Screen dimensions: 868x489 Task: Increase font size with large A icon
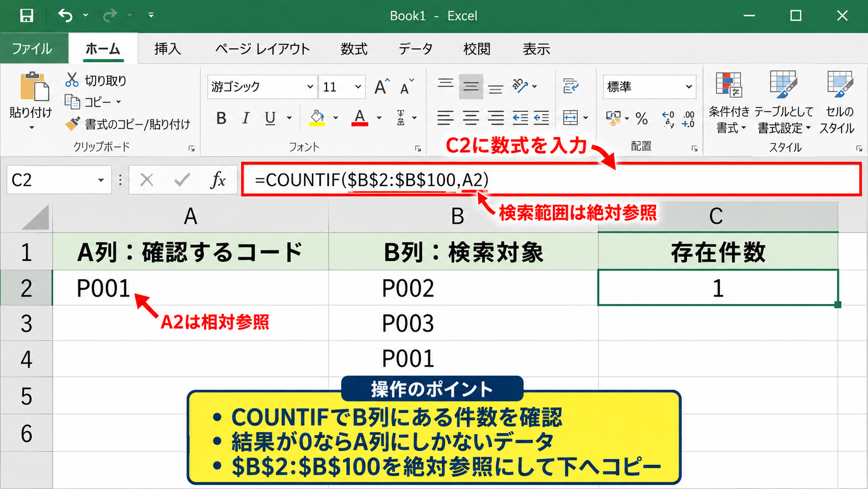coord(382,86)
